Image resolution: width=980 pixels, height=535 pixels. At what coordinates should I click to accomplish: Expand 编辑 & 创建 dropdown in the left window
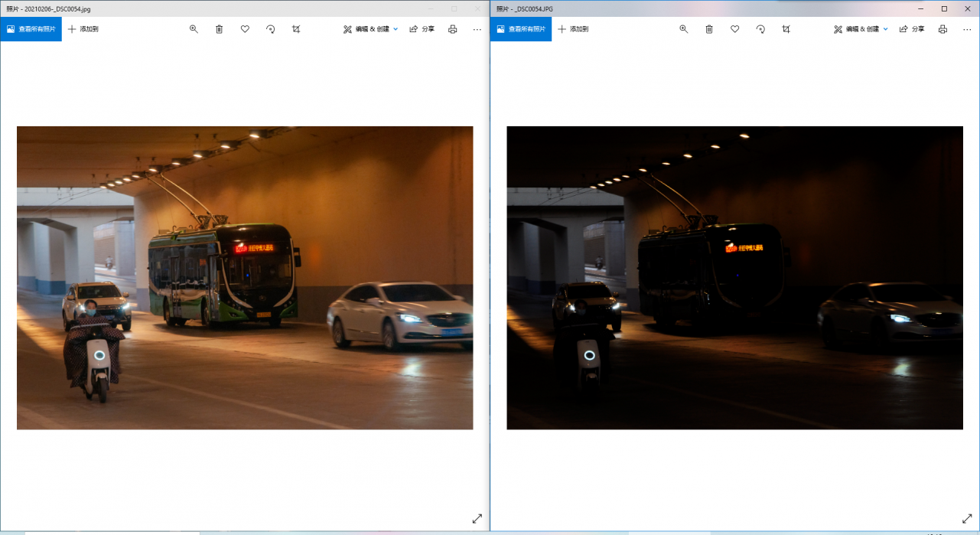pyautogui.click(x=371, y=29)
